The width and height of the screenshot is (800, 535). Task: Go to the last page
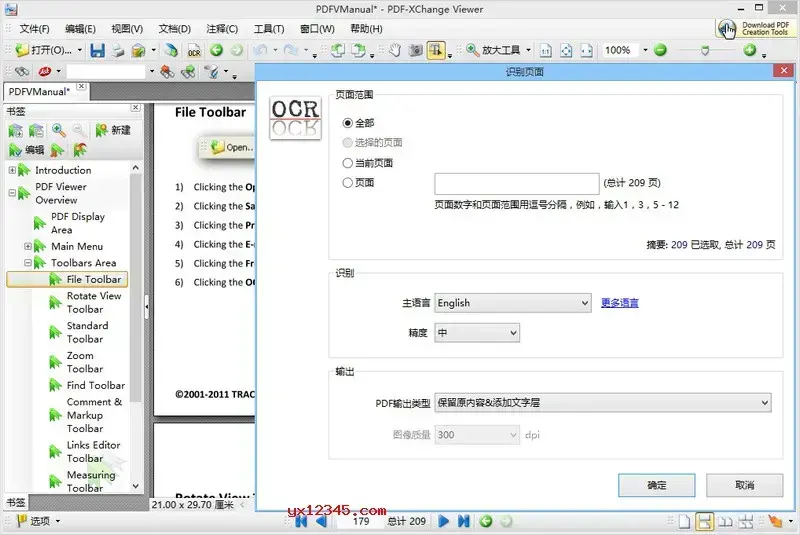[x=463, y=521]
